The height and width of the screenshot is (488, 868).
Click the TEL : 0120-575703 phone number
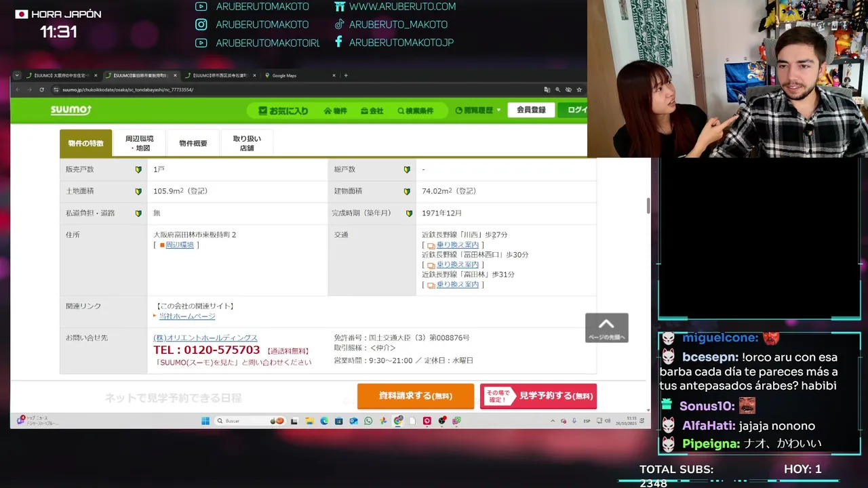coord(206,350)
